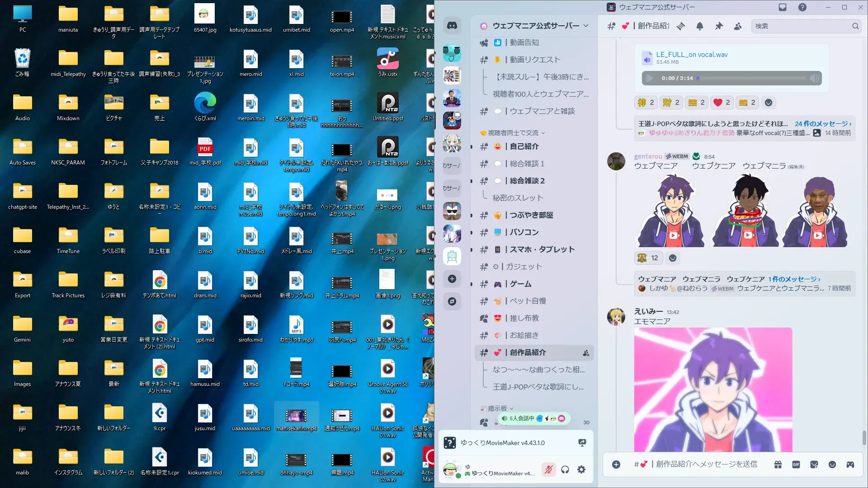Viewport: 868px width, 488px height.
Task: Toggle member list visibility icon
Action: (x=737, y=26)
